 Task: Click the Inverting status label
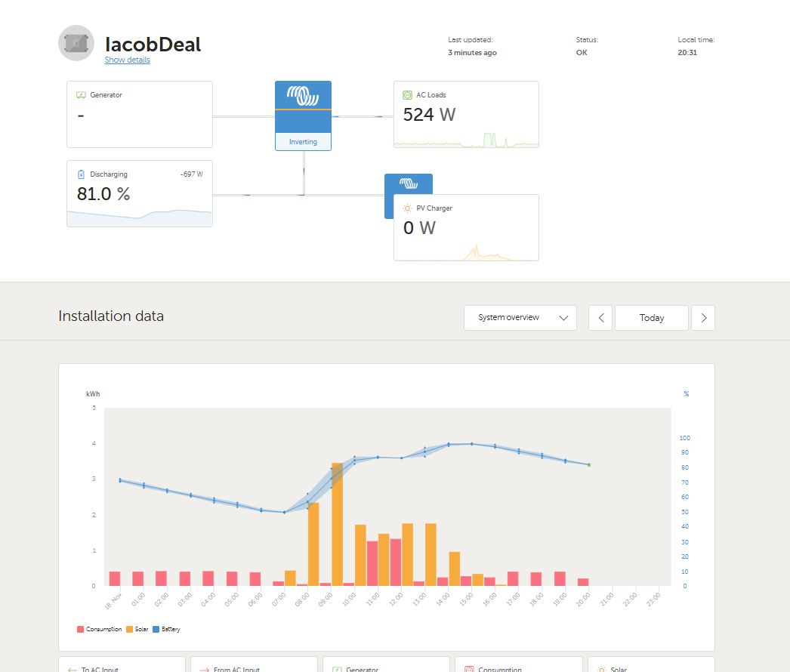coord(303,142)
